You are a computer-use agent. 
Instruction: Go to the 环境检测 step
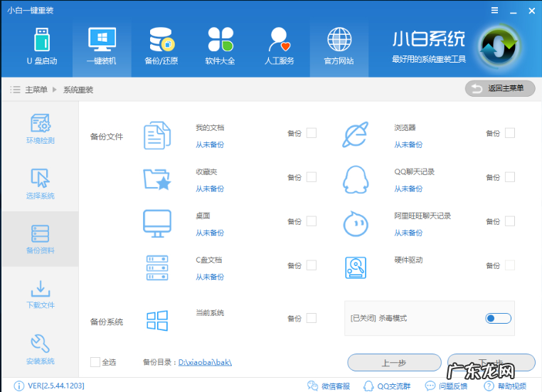pos(41,129)
